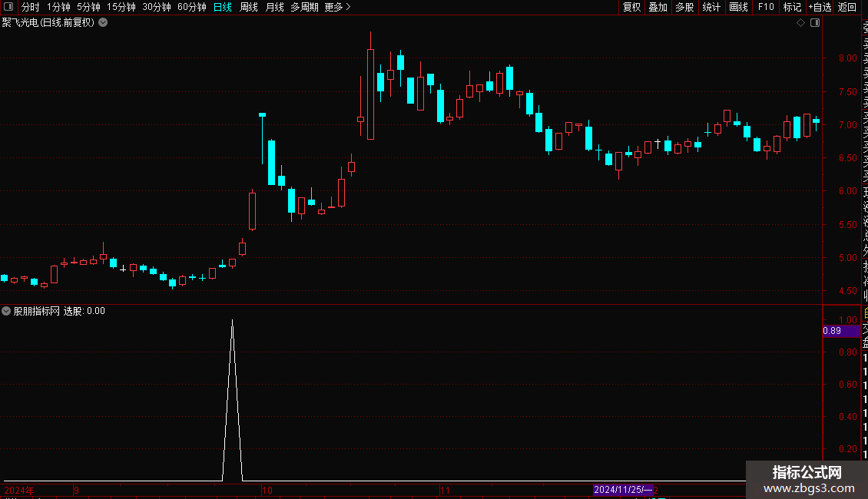This screenshot has height=499, width=868.
Task: Click the 2024/11/25 date marker
Action: (x=623, y=490)
